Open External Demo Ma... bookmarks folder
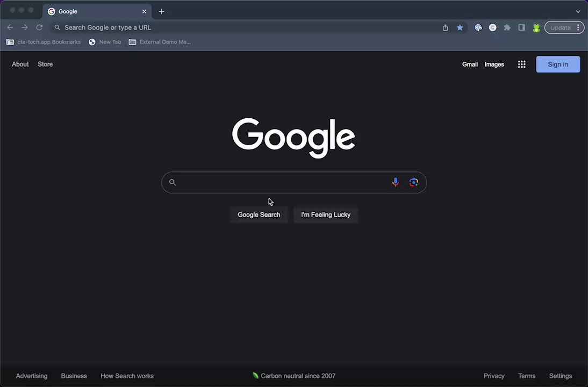This screenshot has width=588, height=387. [160, 42]
